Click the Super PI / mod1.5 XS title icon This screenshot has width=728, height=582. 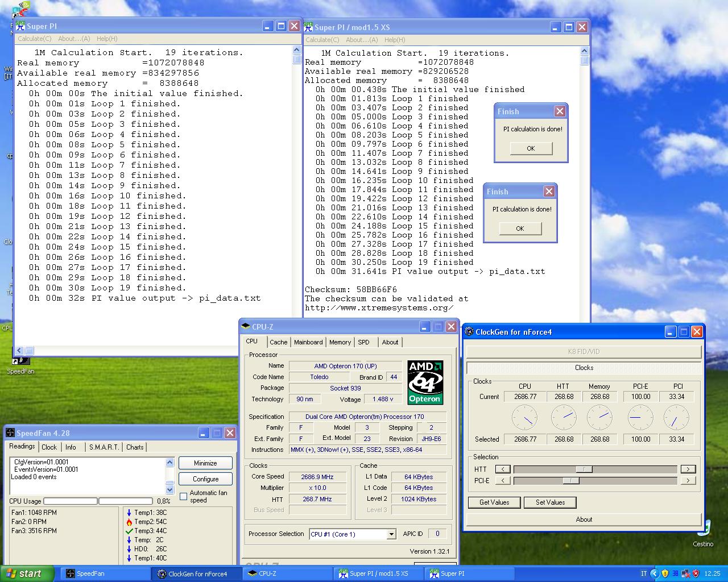pyautogui.click(x=308, y=27)
